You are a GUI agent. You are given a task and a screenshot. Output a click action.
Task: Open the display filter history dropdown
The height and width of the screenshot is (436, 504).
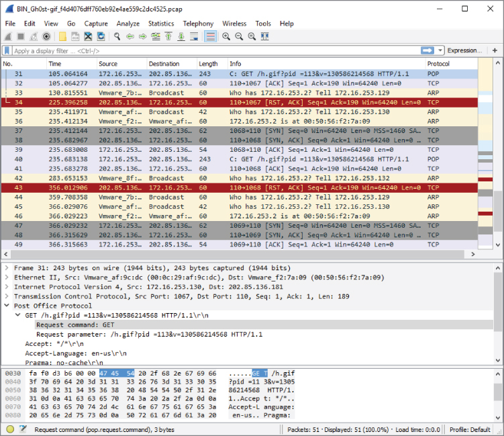[440, 50]
